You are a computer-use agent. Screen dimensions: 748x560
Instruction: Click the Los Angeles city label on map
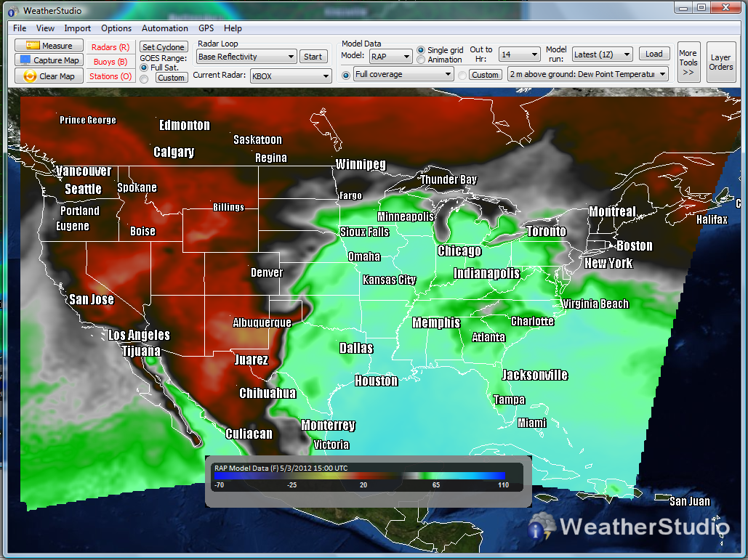(x=139, y=335)
